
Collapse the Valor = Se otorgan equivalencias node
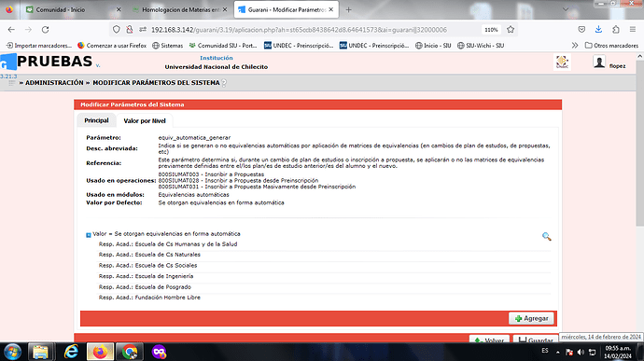click(89, 235)
